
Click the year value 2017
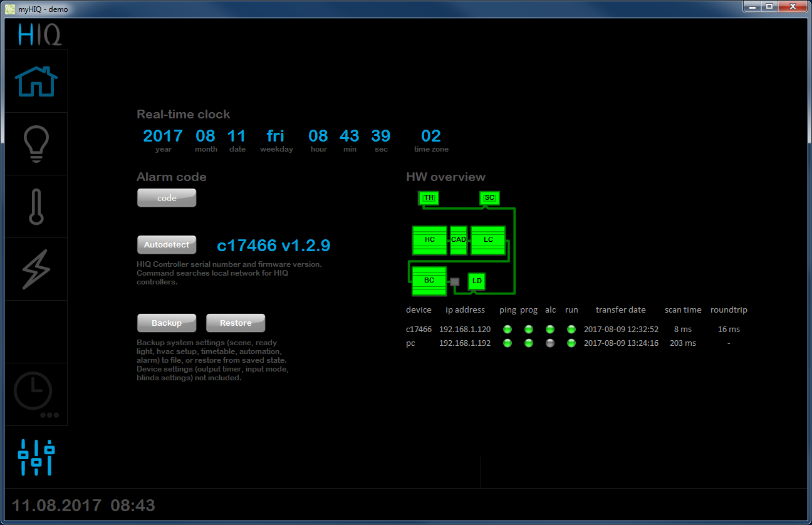click(x=163, y=136)
